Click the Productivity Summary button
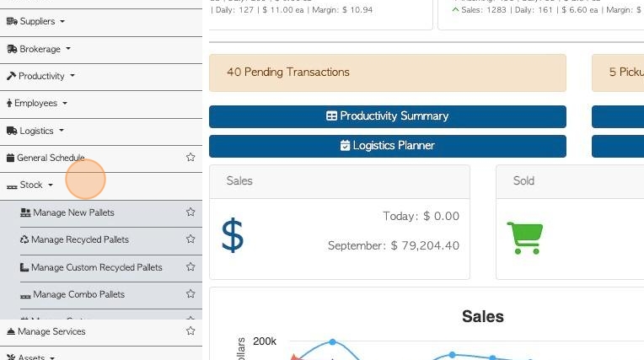Screen dimensions: 644x360 pyautogui.click(x=387, y=116)
